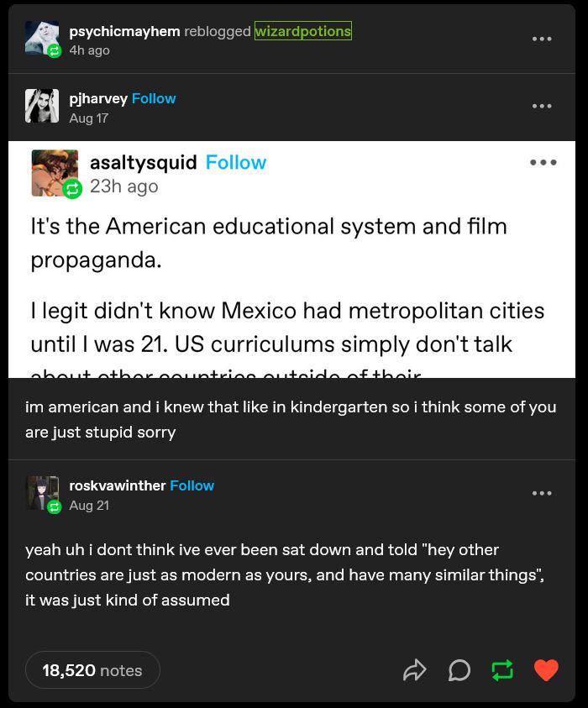Open the psychicmayhem username link
Viewport: 588px width, 708px height.
point(124,31)
